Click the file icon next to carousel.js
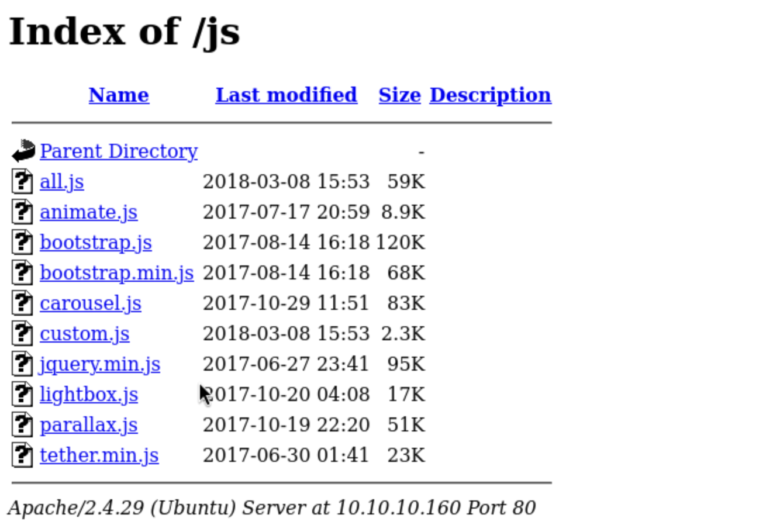This screenshot has width=773, height=532. (x=22, y=303)
